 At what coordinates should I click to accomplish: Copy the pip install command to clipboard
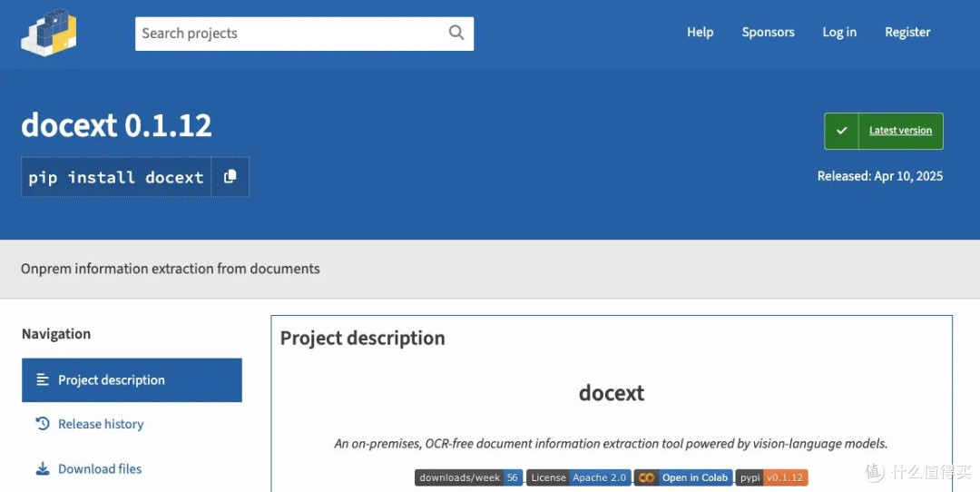pyautogui.click(x=230, y=177)
